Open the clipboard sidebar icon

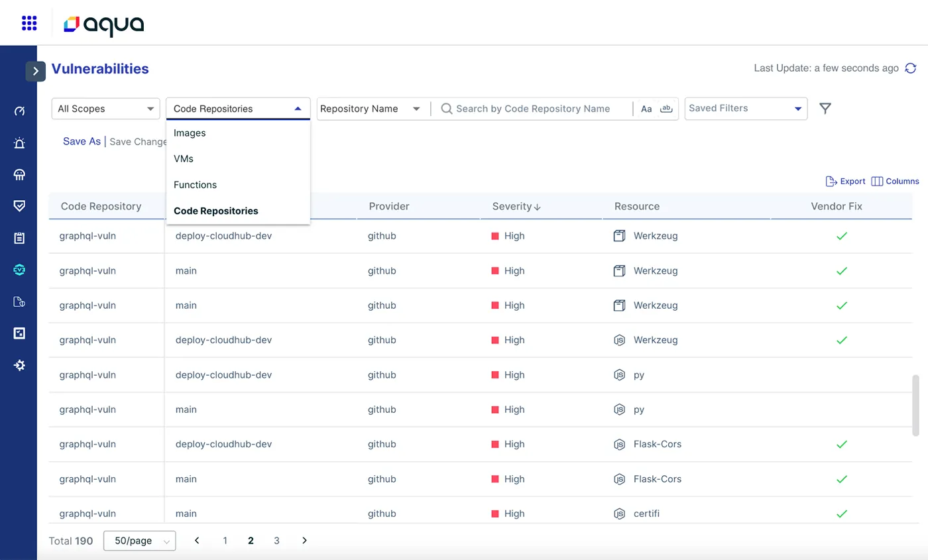click(x=19, y=238)
